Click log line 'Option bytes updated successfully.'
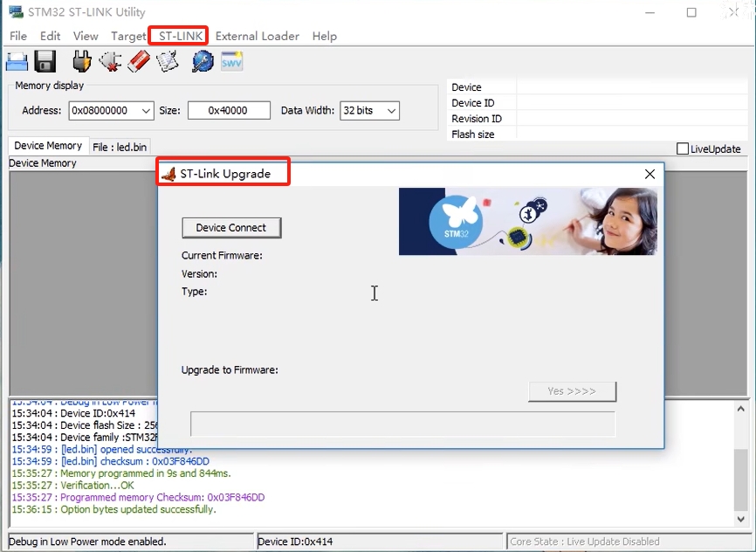The height and width of the screenshot is (552, 756). point(113,509)
